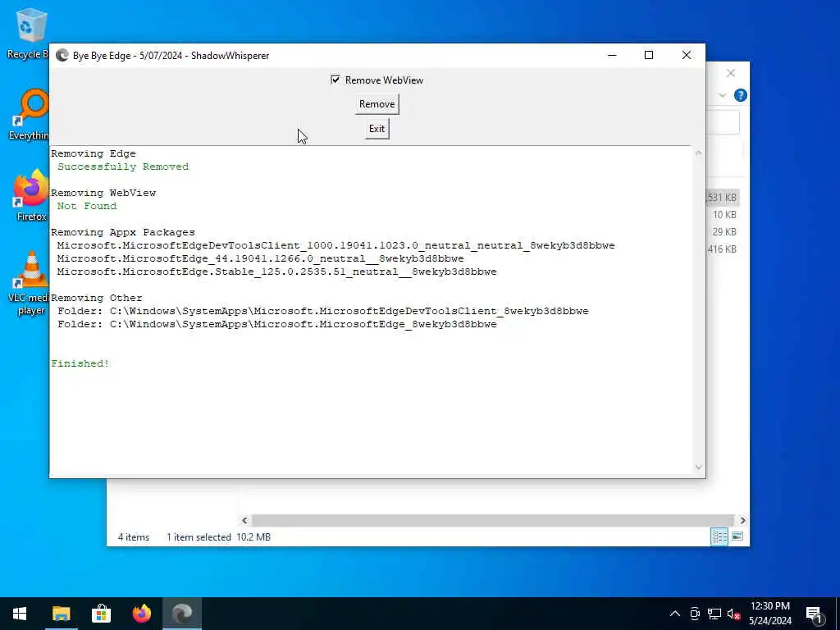Open the network tray icon
840x630 pixels.
714,614
